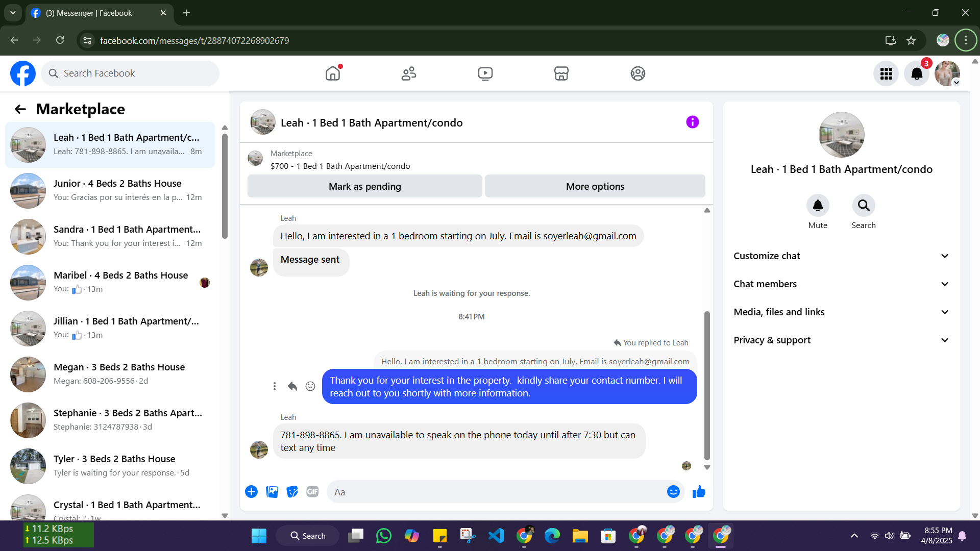Attach a photo using the image icon
This screenshot has height=551, width=980.
click(272, 492)
